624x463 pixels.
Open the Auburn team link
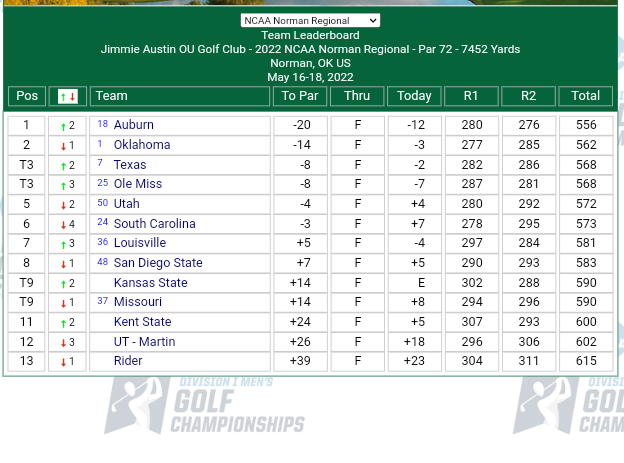pos(134,125)
